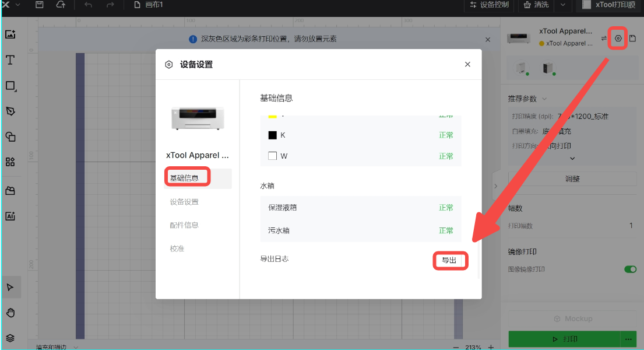The width and height of the screenshot is (644, 350).
Task: Open the Layers panel icon
Action: point(10,338)
